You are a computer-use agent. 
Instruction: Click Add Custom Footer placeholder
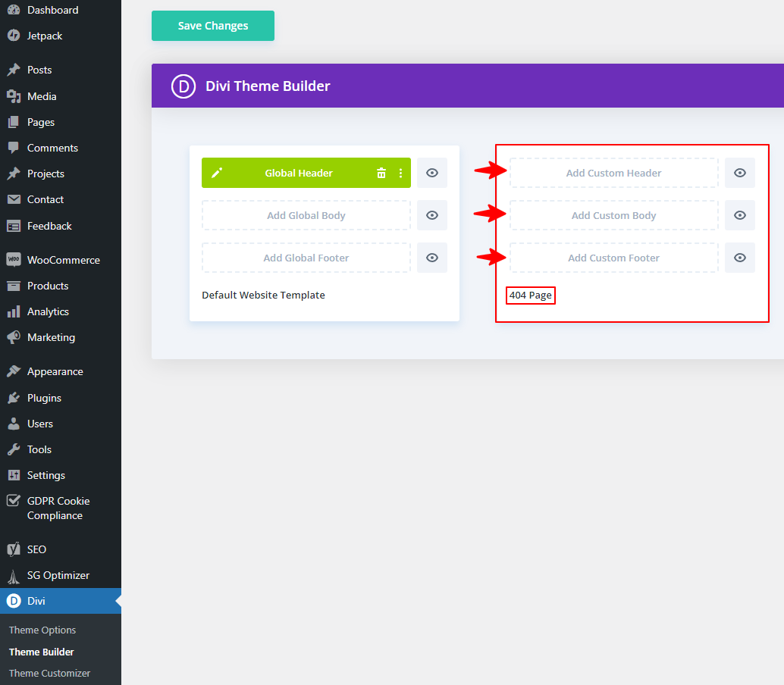[614, 258]
